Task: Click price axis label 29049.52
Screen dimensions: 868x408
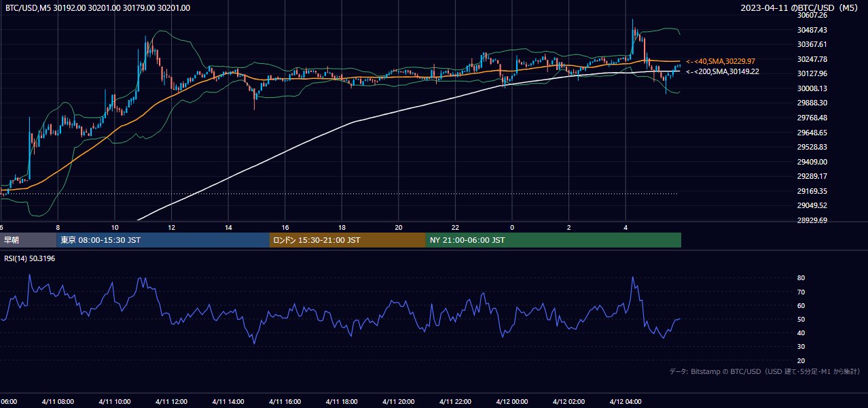Action: click(x=812, y=205)
